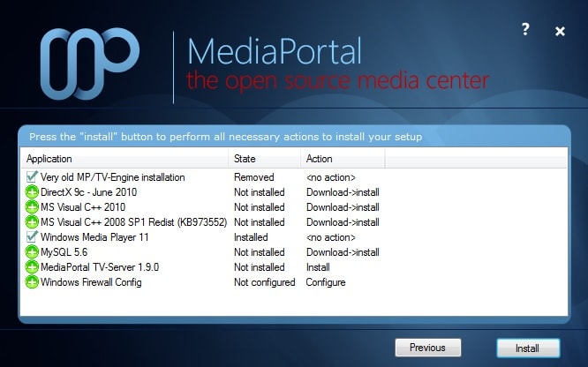588x367 pixels.
Task: Click the MediaPortal TV-Server Install action
Action: 318,267
